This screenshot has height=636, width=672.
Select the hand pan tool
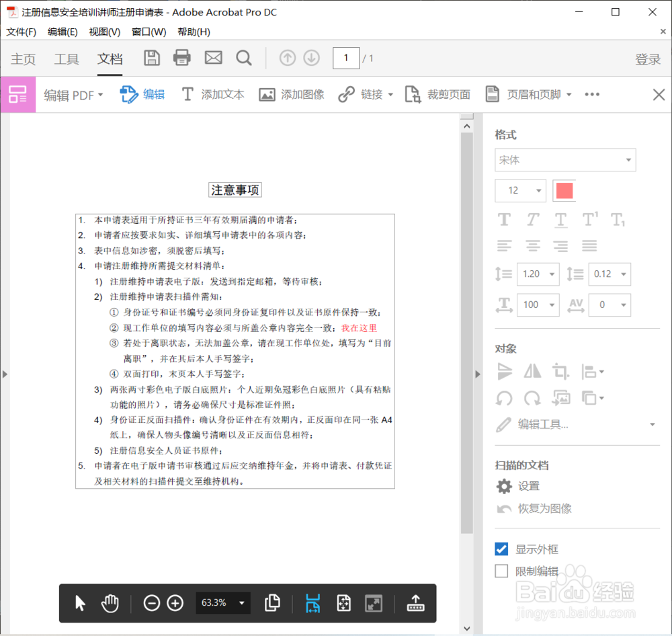(x=110, y=603)
